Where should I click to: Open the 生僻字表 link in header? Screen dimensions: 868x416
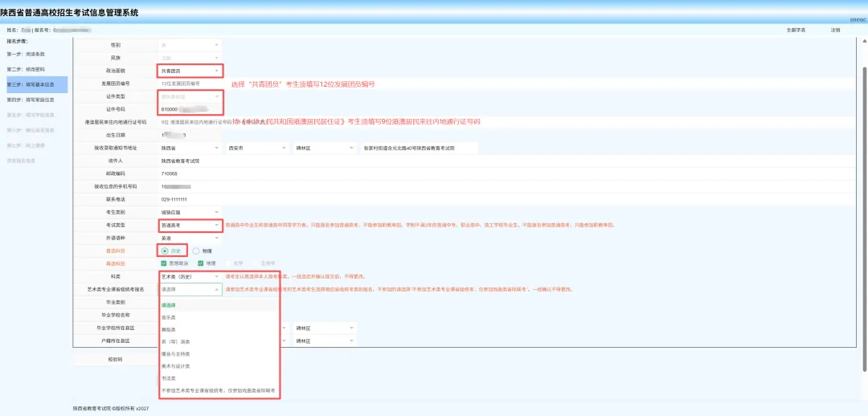[796, 30]
